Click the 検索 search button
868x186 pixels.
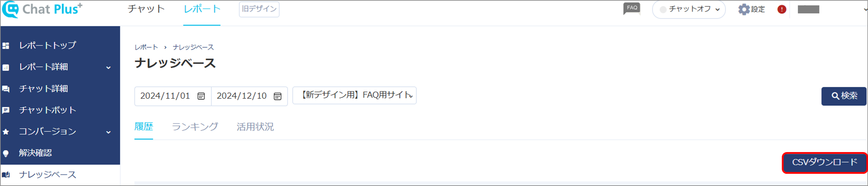[844, 96]
